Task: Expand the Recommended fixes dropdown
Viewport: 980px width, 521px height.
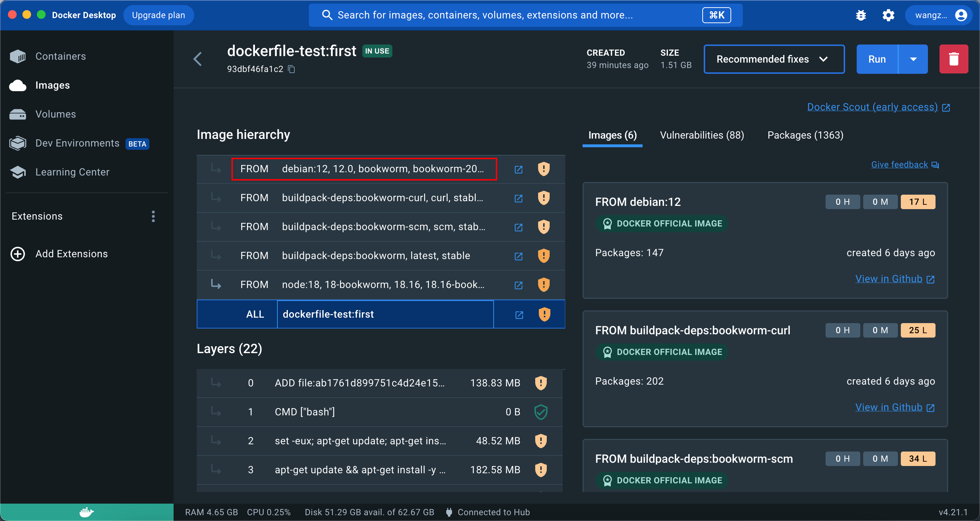Action: pyautogui.click(x=774, y=59)
